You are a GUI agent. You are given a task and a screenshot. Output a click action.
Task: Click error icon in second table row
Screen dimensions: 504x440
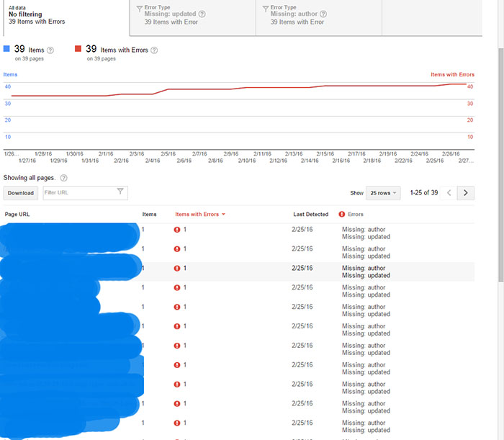click(x=177, y=249)
